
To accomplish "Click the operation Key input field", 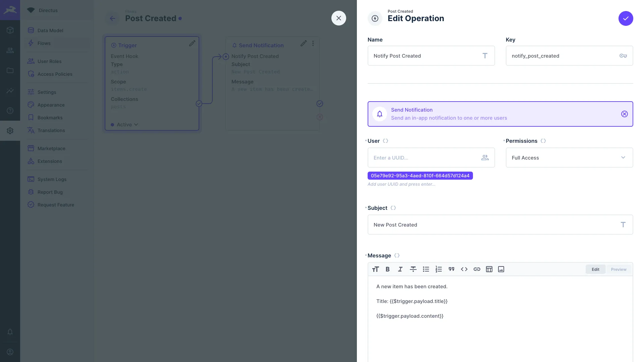I will pyautogui.click(x=569, y=56).
